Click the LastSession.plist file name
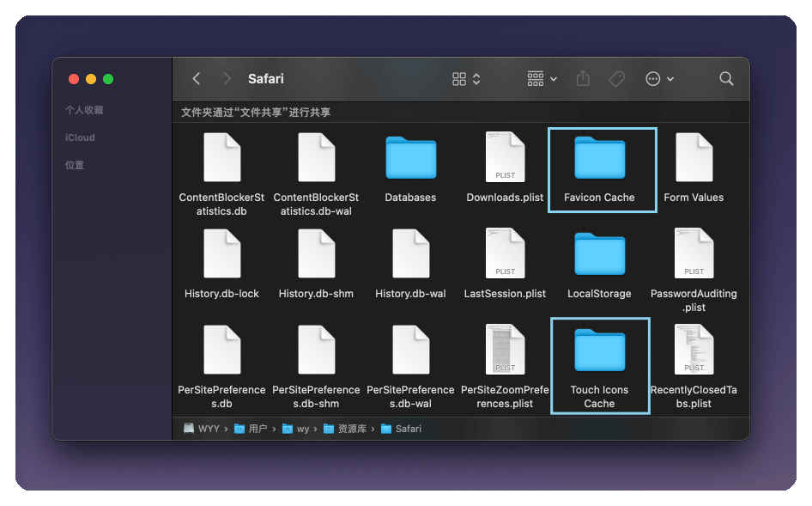The width and height of the screenshot is (812, 506). 505,294
